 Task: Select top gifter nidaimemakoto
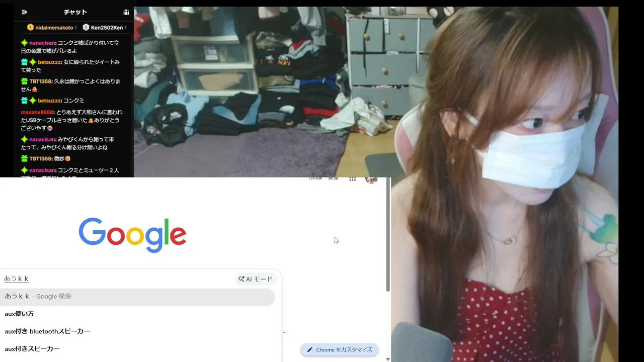tap(52, 27)
